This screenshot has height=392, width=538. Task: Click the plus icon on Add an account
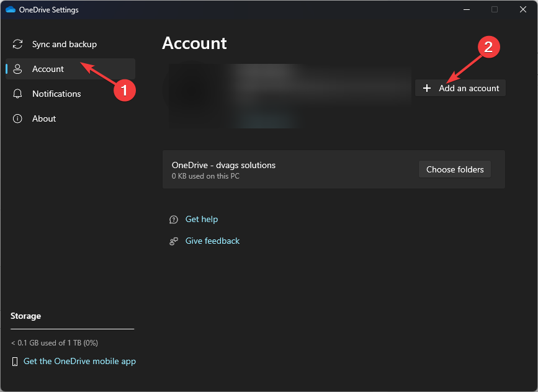427,88
